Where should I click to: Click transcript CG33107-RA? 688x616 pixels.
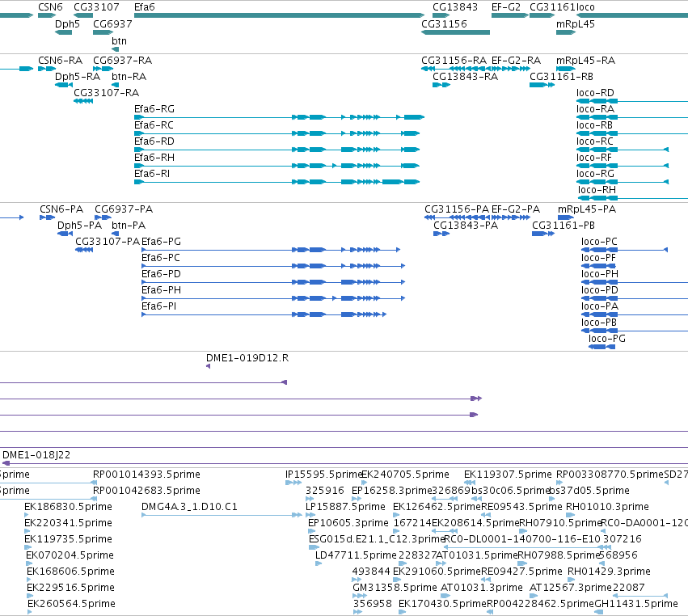[x=106, y=93]
